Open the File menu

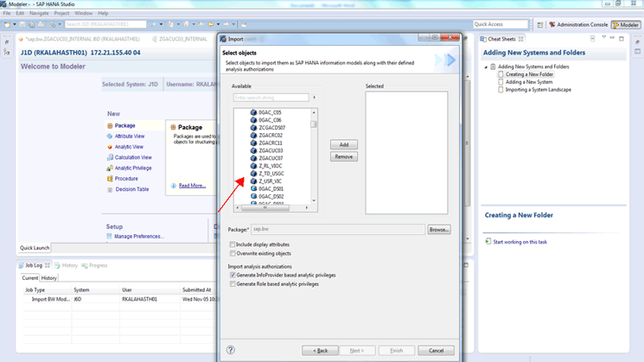tap(7, 13)
